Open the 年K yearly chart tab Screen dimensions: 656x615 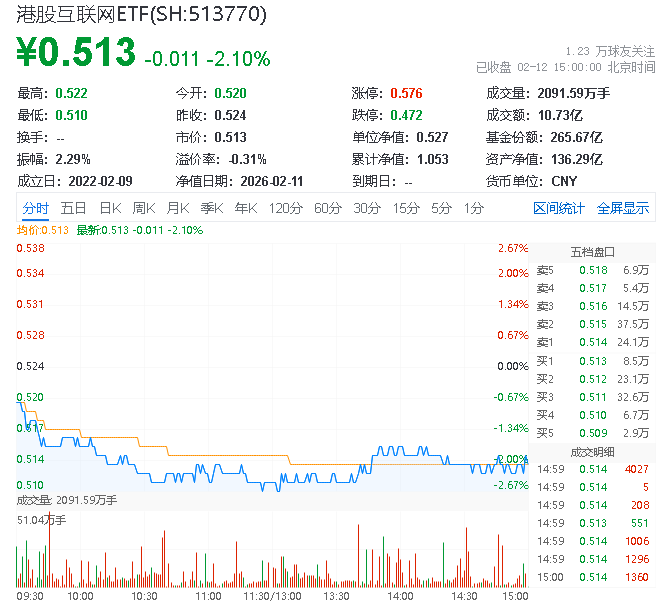point(245,208)
